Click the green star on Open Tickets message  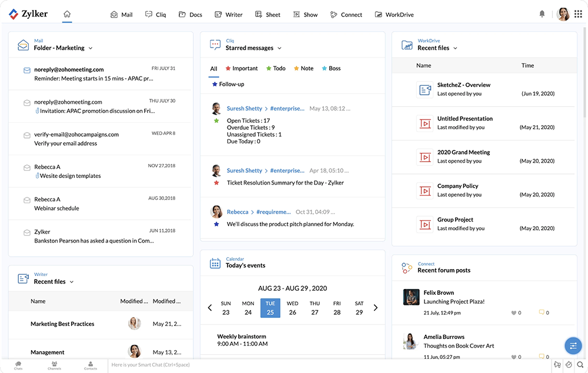216,120
